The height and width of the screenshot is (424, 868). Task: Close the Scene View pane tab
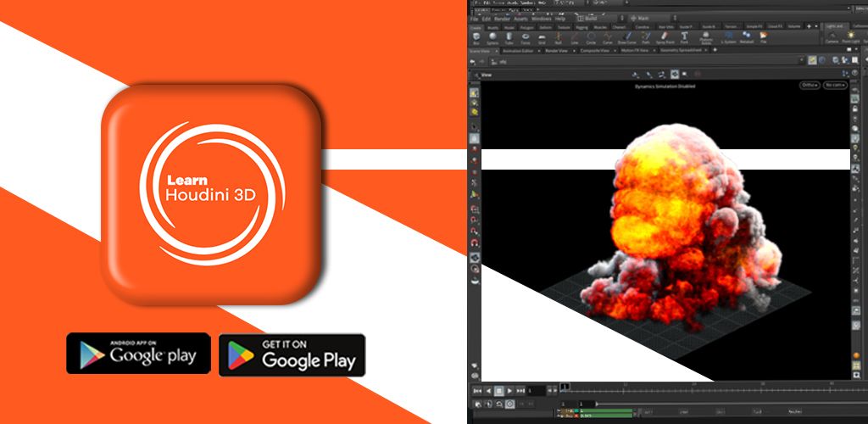(x=497, y=51)
